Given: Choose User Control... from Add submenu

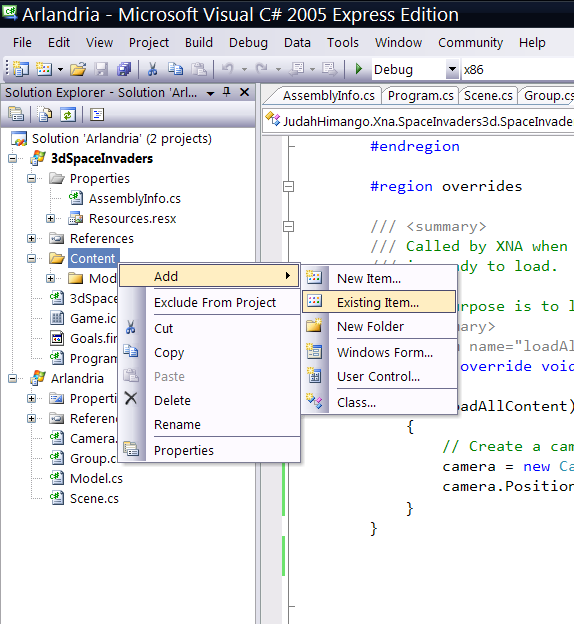Looking at the screenshot, I should tap(379, 376).
